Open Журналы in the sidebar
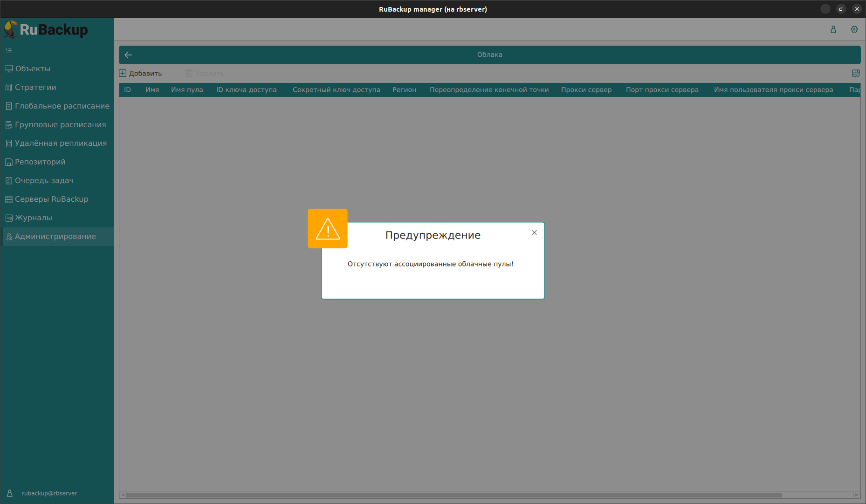The image size is (866, 504). 34,218
